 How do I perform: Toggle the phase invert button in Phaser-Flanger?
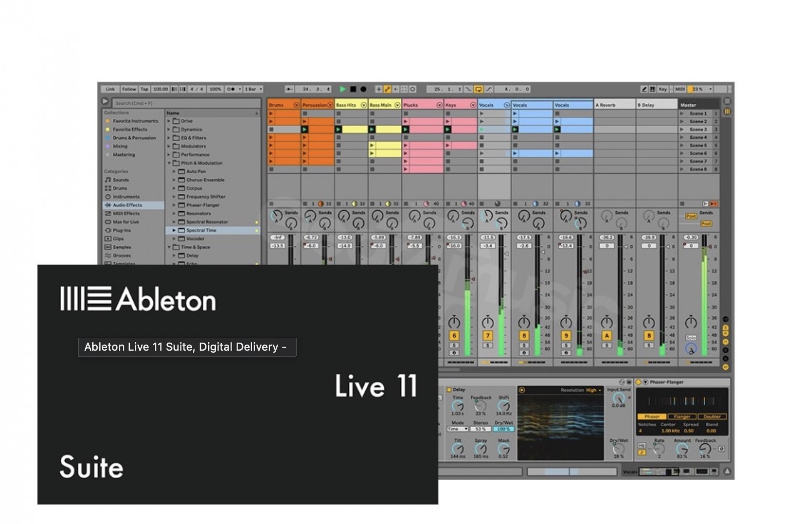[x=721, y=449]
